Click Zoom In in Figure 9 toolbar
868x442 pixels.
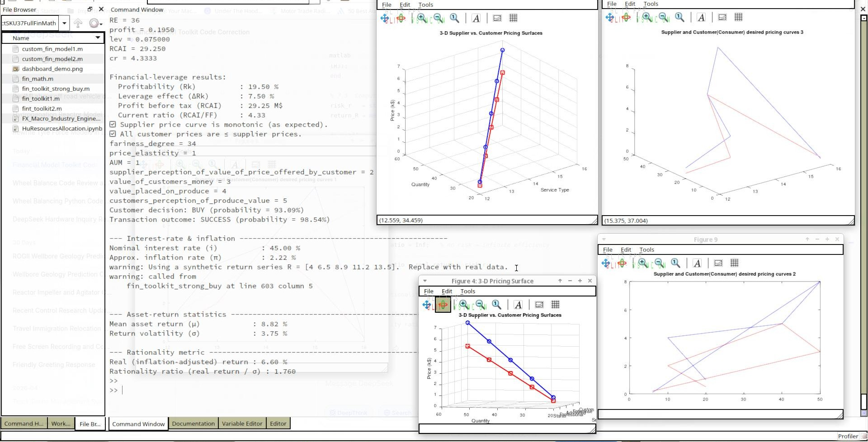pyautogui.click(x=642, y=263)
